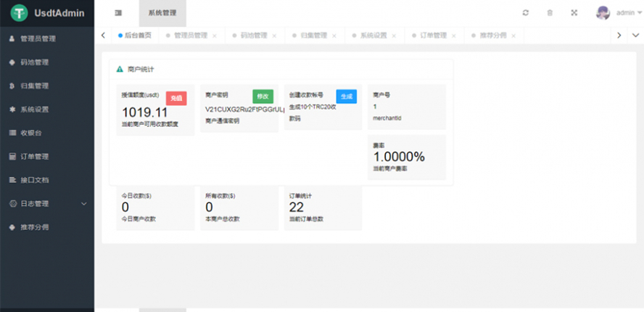Image resolution: width=644 pixels, height=312 pixels.
Task: Click the gear icon beside 系统设置 sidebar
Action: 12,110
